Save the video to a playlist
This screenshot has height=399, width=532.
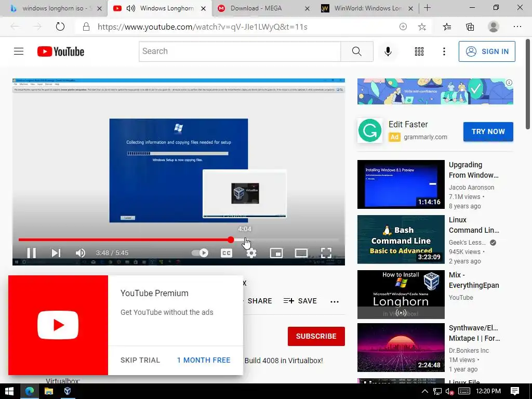point(300,301)
